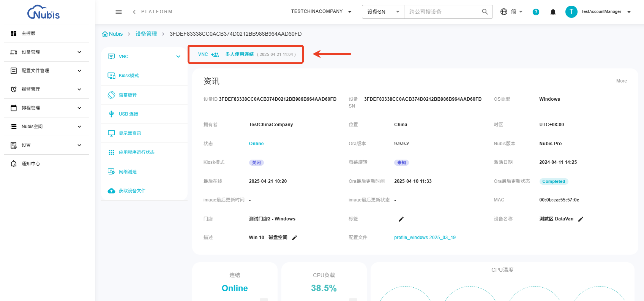Click the 配置文件管理 sidebar icon

coord(14,71)
